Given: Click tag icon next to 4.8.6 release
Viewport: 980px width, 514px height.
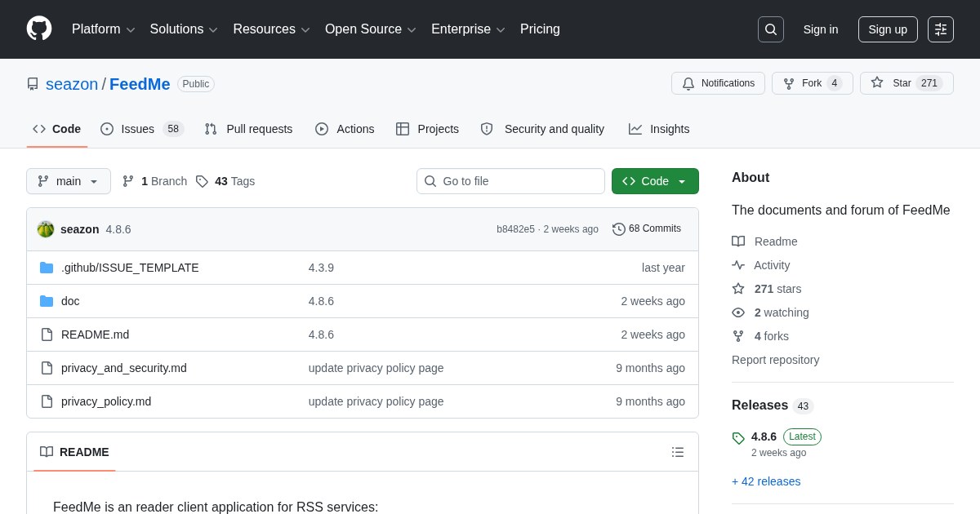Looking at the screenshot, I should coord(738,438).
